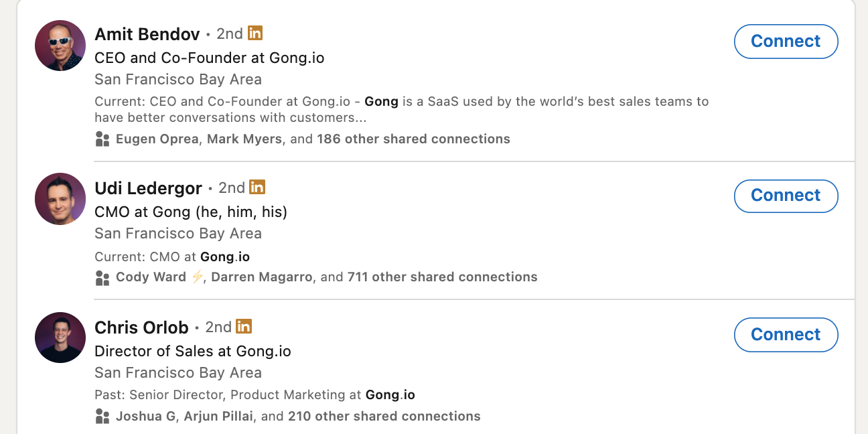This screenshot has width=868, height=434.
Task: View 186 other shared connections
Action: point(413,139)
